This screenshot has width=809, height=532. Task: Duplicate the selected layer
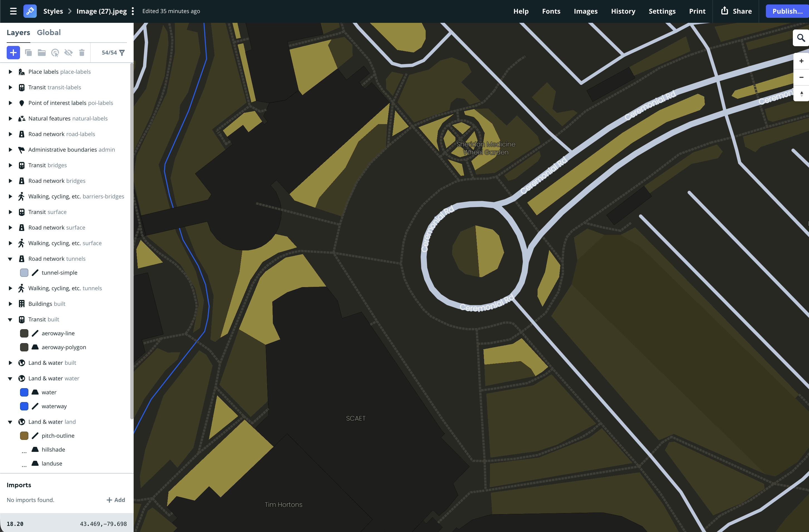(29, 53)
